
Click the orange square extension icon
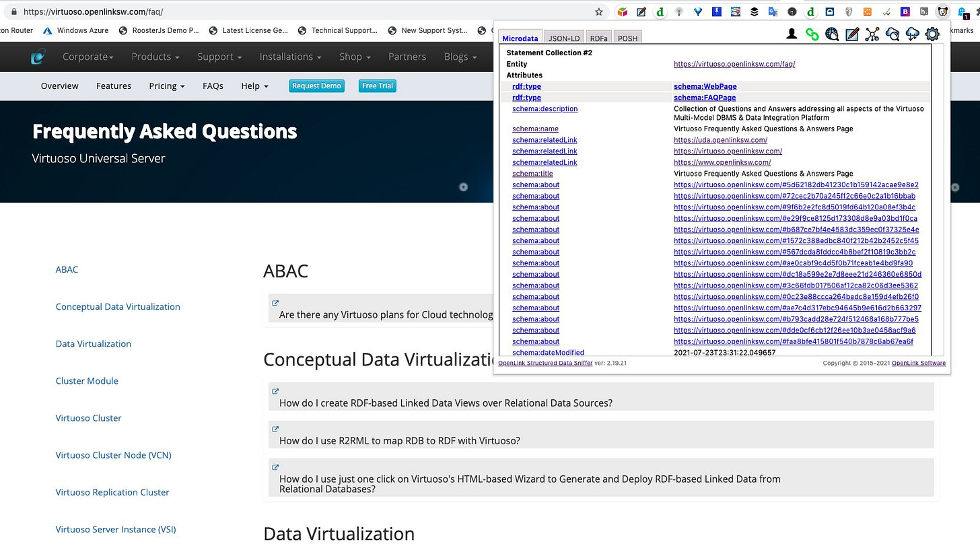coord(868,11)
